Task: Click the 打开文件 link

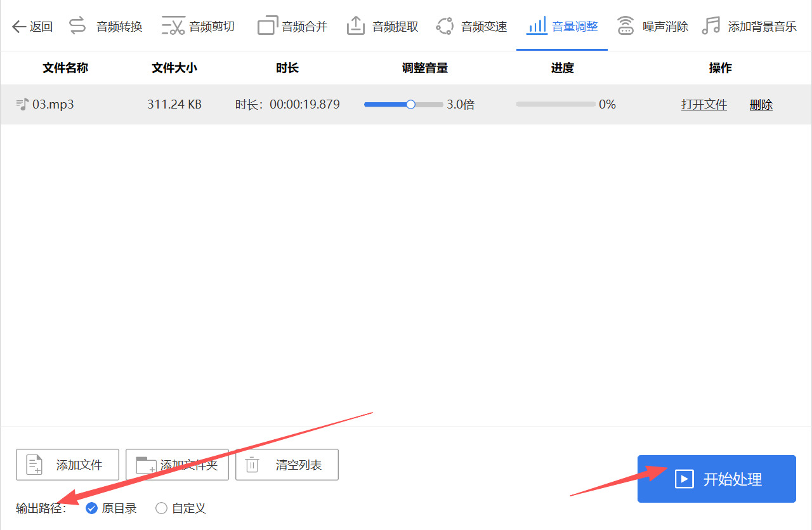Action: click(x=704, y=105)
